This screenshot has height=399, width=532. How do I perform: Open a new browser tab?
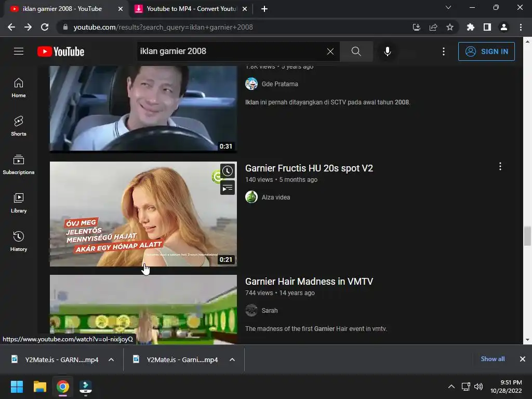(x=264, y=9)
